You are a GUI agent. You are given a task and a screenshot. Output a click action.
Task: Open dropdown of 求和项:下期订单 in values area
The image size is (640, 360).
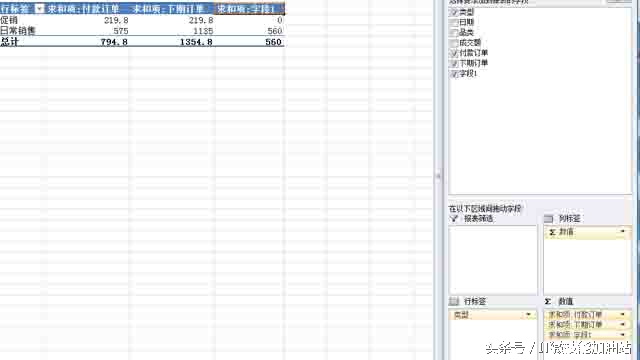pos(622,324)
